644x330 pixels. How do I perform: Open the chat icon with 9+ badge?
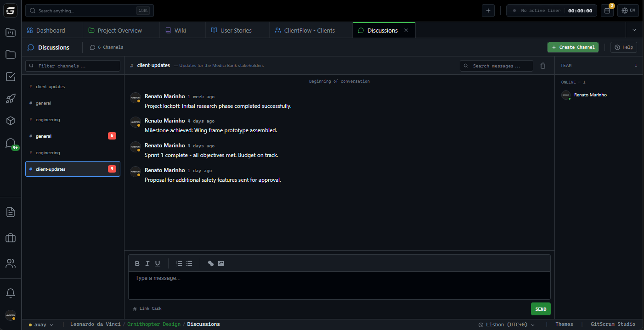click(11, 143)
